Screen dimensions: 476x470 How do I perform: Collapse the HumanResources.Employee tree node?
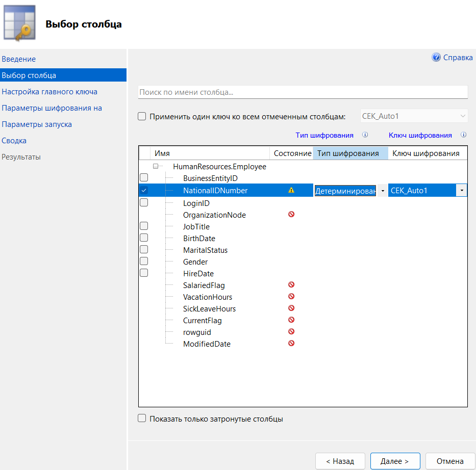[x=156, y=166]
